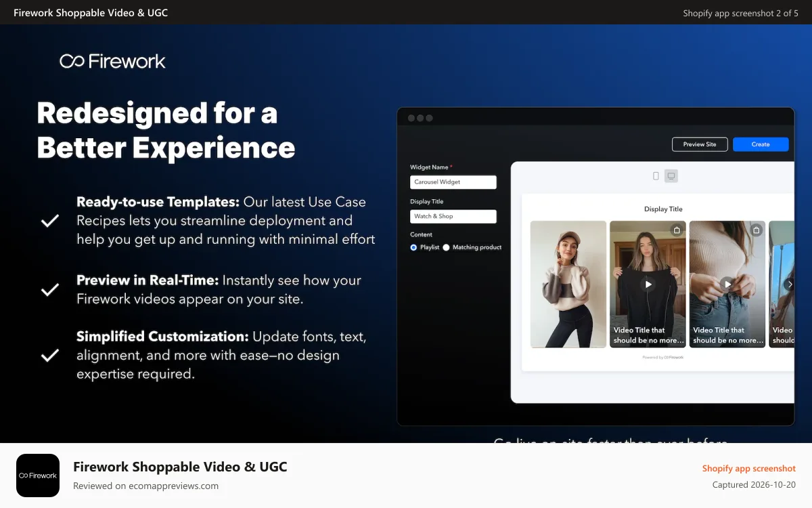The height and width of the screenshot is (508, 812).
Task: Click orange Shopify app screenshot label
Action: pos(749,468)
